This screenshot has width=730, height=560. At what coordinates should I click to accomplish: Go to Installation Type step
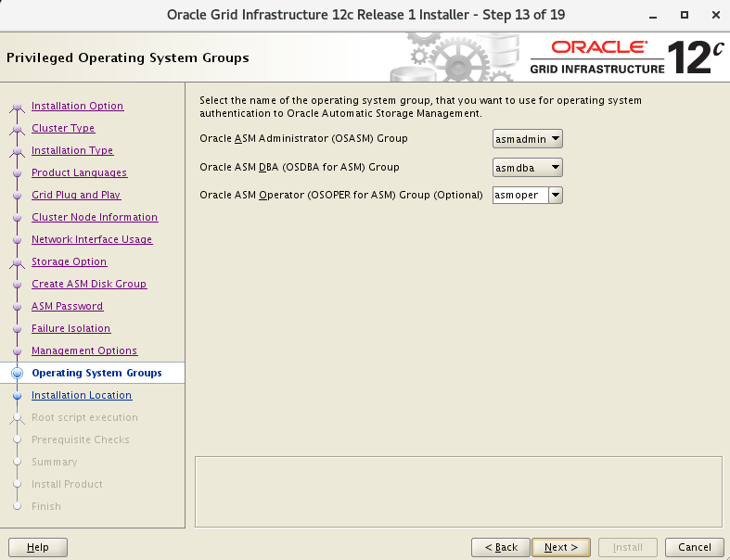[x=72, y=150]
